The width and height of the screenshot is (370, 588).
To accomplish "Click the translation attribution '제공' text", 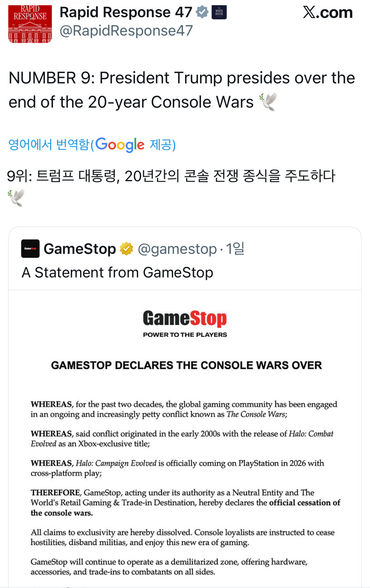I will (163, 145).
